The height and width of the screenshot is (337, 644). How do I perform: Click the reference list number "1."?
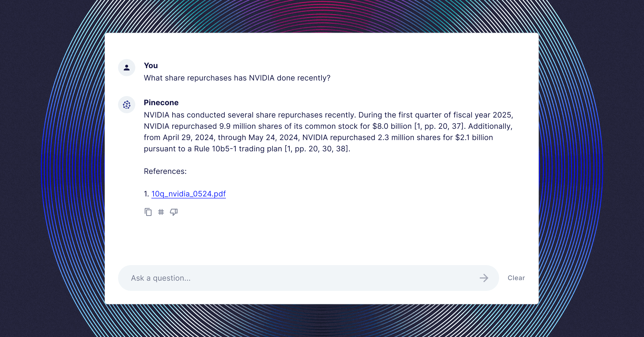click(x=146, y=194)
